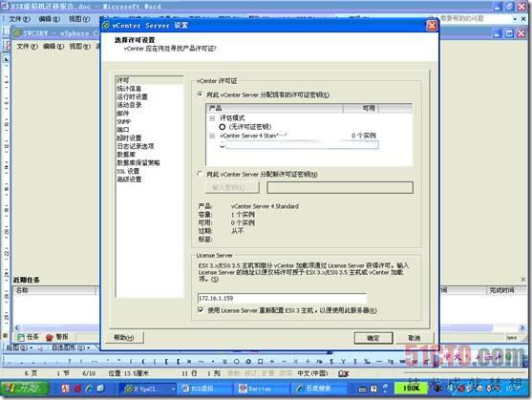
Task: Toggle reconfigure ESX 3 hosts License Server checkbox
Action: [201, 310]
